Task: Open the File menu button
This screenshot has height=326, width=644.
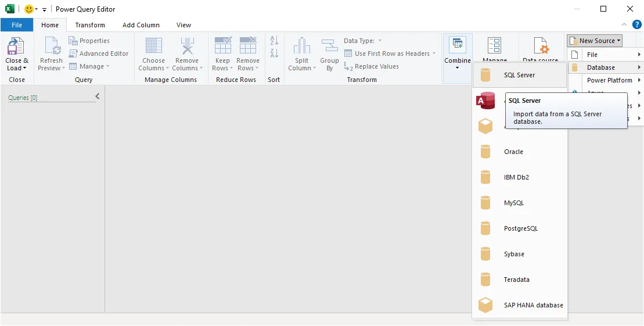Action: [x=17, y=25]
